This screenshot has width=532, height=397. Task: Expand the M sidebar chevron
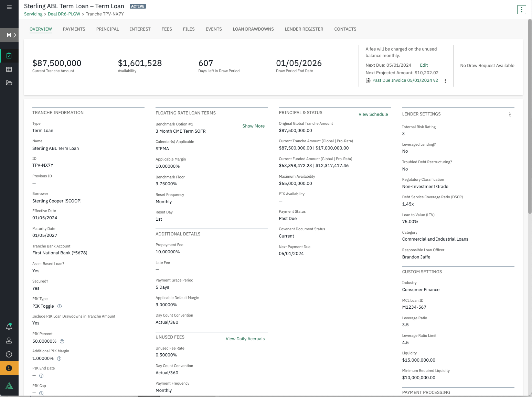[x=14, y=35]
